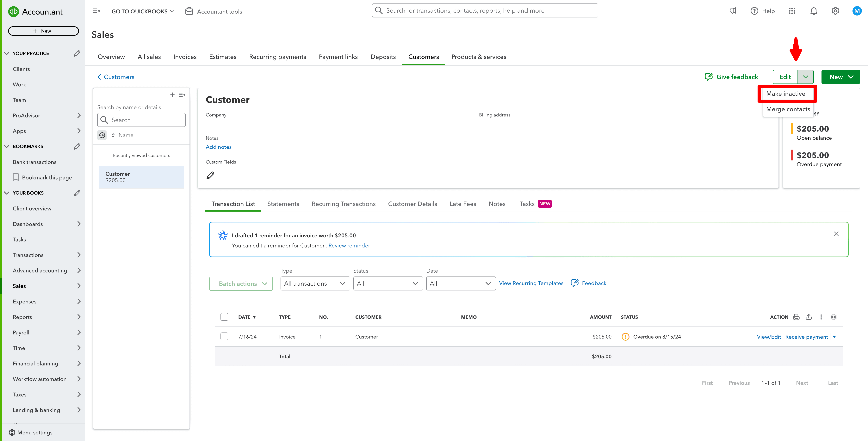Click View Recurring Templates link
The image size is (868, 441).
point(531,283)
